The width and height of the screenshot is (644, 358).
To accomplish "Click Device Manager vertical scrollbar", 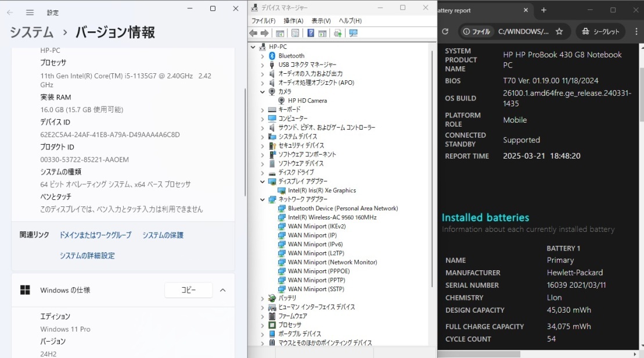I will (x=432, y=169).
